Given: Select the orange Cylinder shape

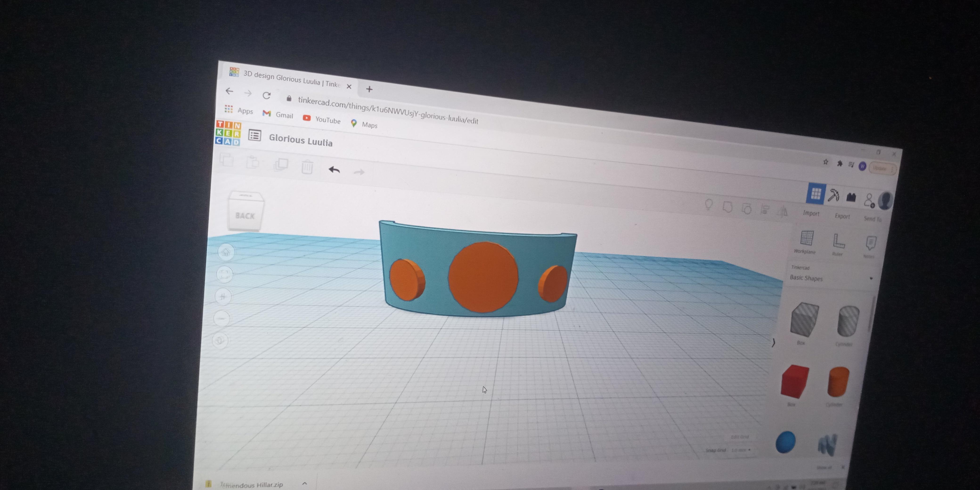Looking at the screenshot, I should (838, 382).
